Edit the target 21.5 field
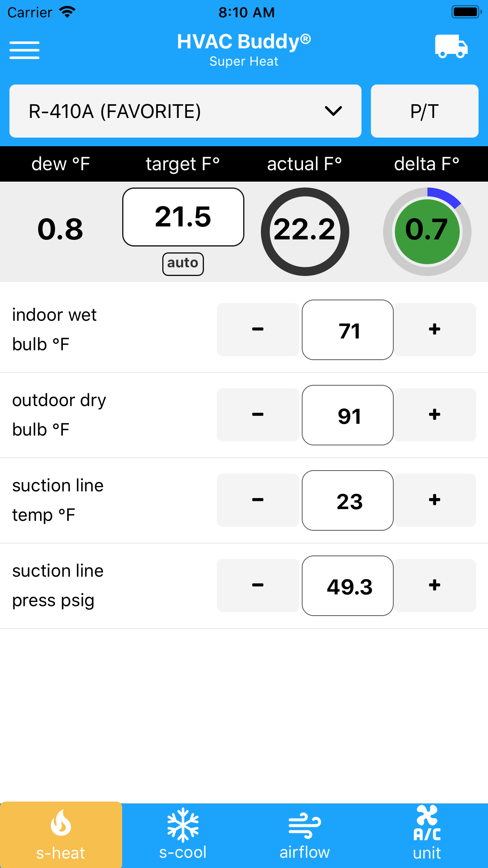The width and height of the screenshot is (488, 868). (x=183, y=217)
